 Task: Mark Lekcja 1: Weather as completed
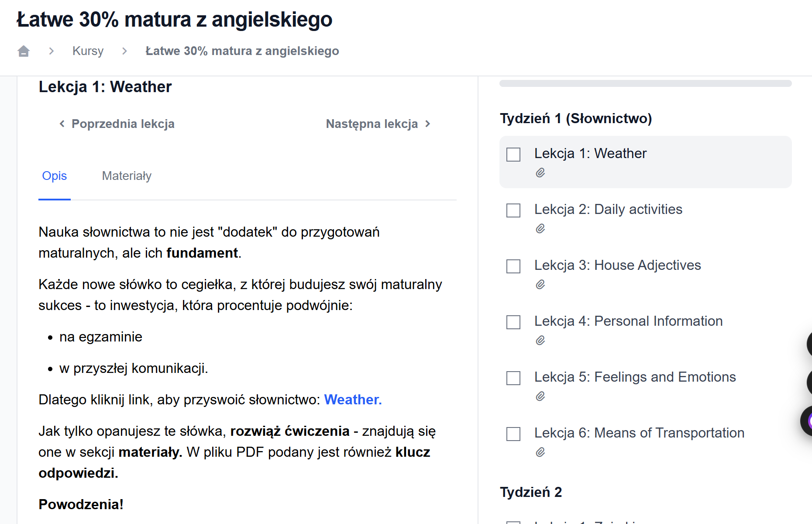click(x=513, y=155)
